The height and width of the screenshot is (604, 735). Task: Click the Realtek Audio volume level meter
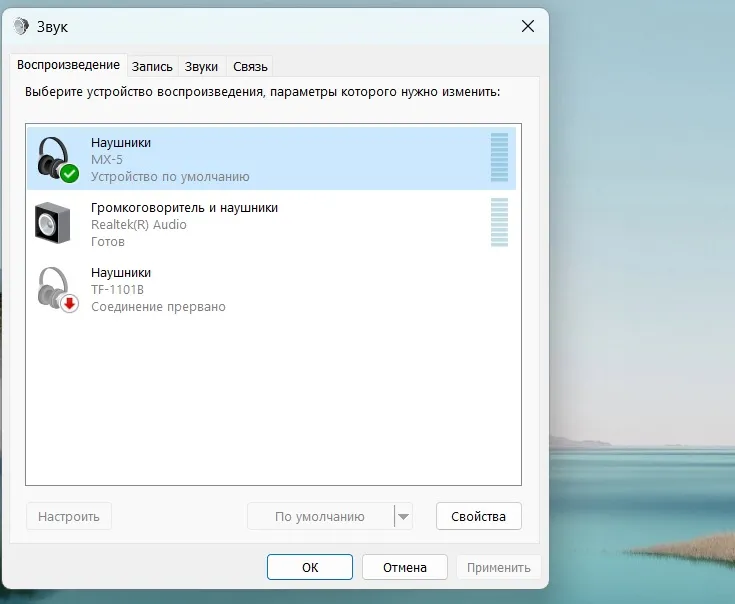[x=499, y=223]
